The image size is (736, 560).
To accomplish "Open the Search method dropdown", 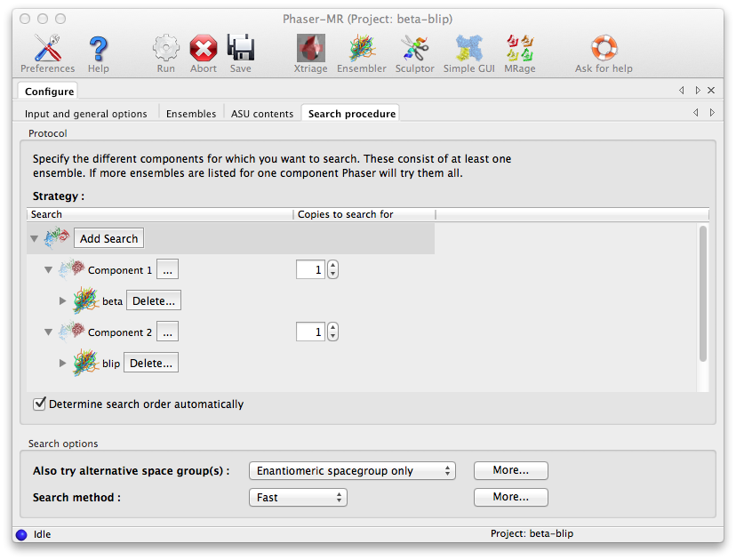I will pyautogui.click(x=298, y=498).
